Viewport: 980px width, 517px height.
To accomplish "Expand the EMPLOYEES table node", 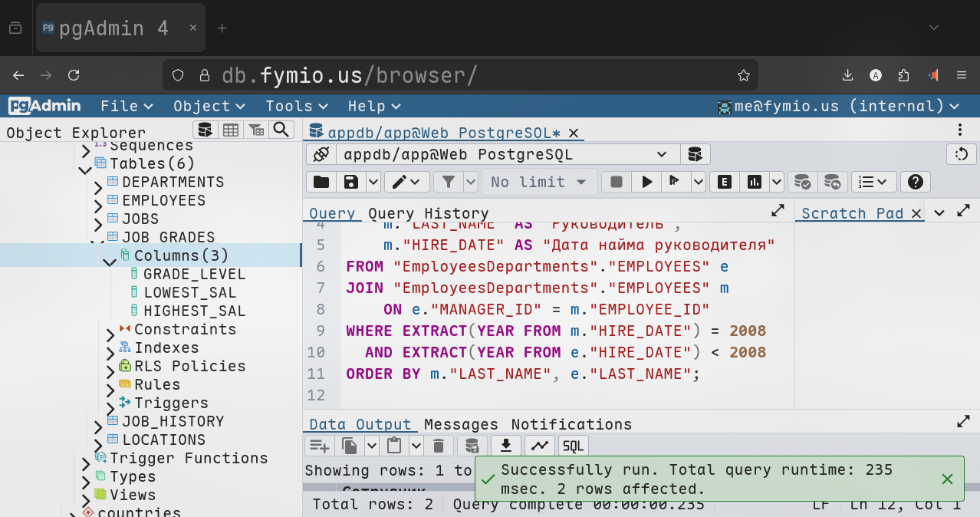I will (98, 201).
